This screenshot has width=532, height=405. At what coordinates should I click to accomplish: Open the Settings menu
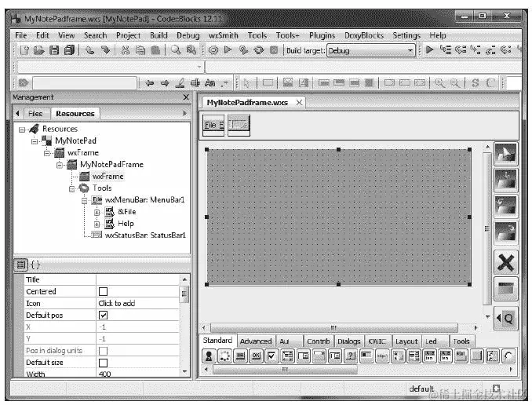[406, 35]
